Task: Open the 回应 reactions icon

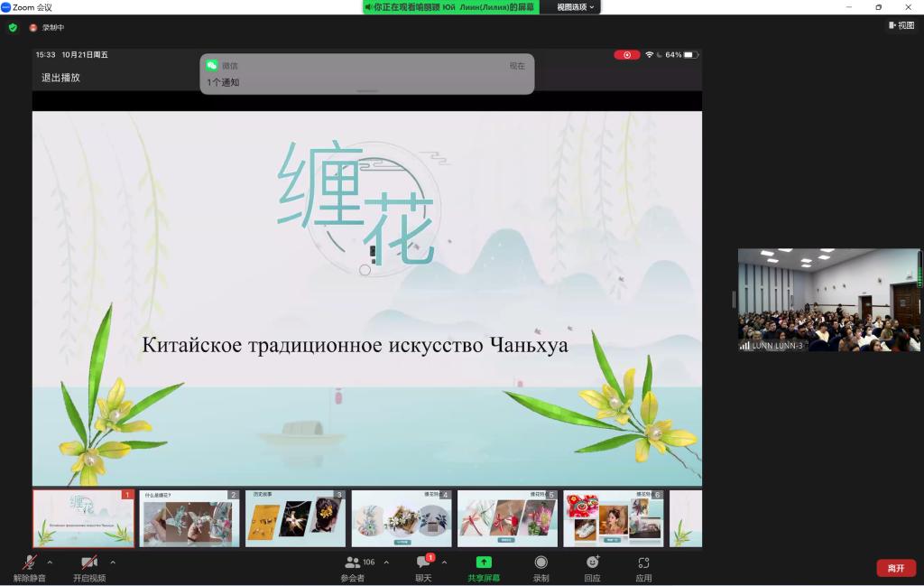Action: tap(592, 563)
